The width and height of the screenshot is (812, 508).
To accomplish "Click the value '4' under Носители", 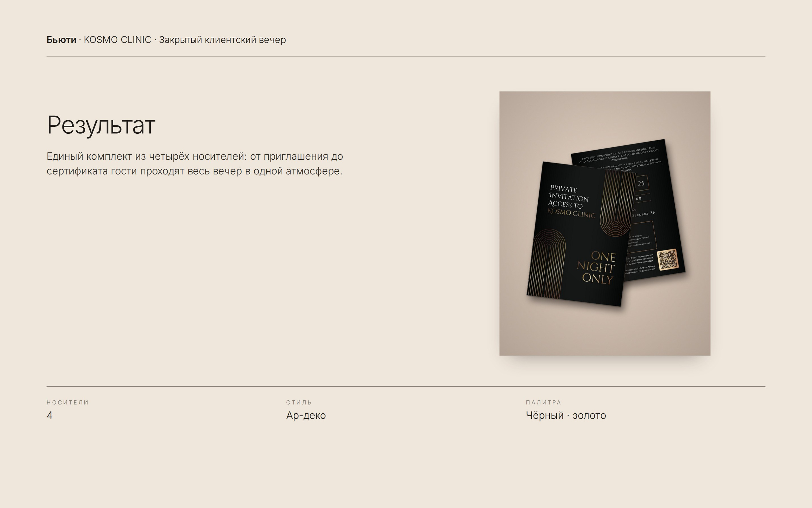I will tap(50, 415).
